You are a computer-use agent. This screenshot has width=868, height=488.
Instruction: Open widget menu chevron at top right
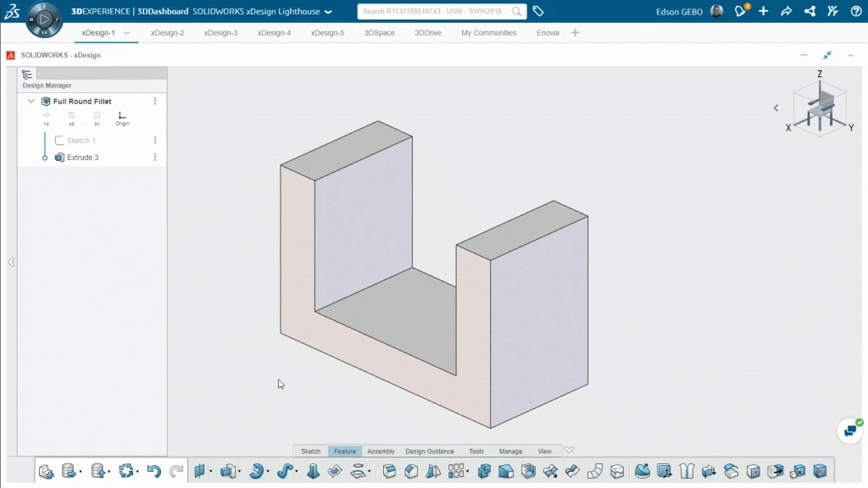click(x=850, y=55)
